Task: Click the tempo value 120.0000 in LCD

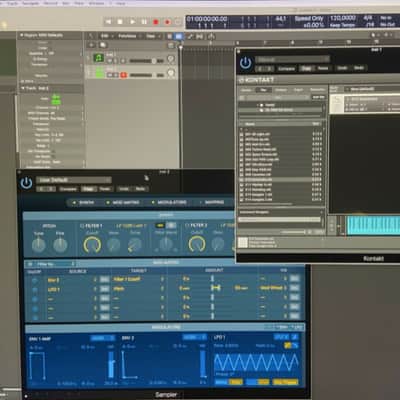Action: pos(343,18)
